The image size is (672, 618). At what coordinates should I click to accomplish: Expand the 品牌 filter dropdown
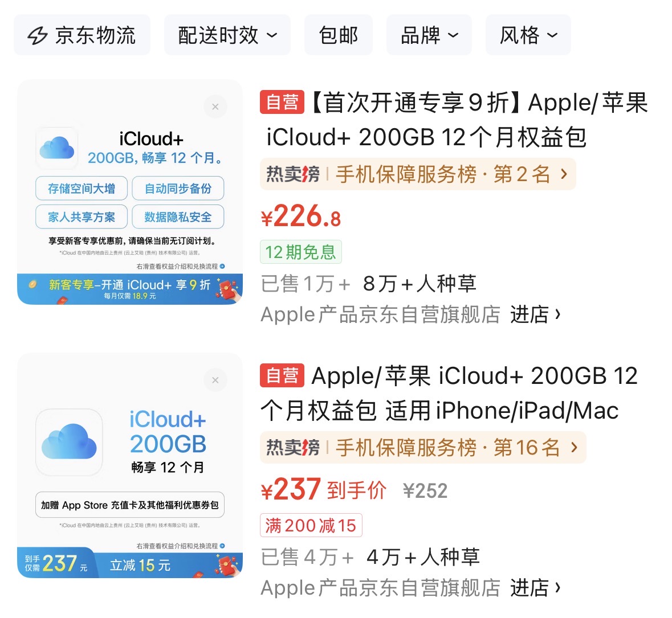tap(429, 35)
